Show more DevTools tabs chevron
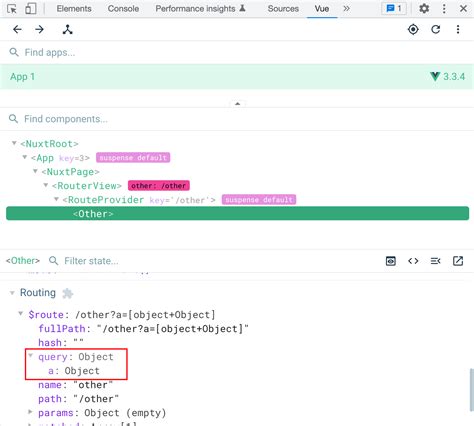This screenshot has width=474, height=426. coord(346,8)
